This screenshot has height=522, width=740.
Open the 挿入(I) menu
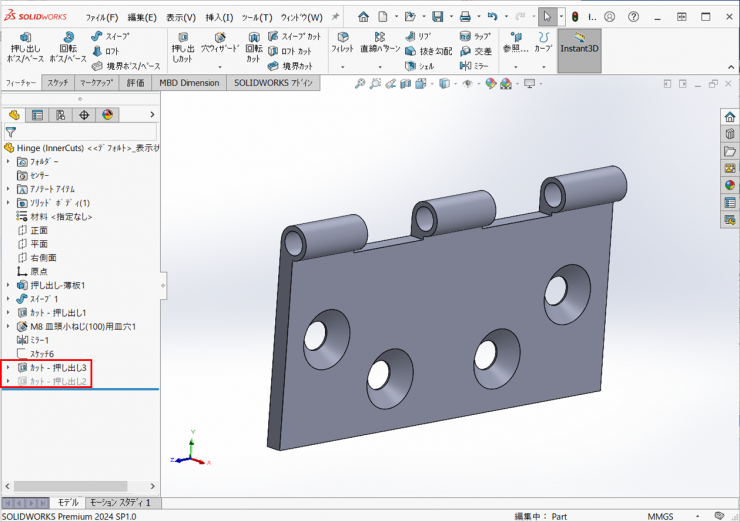point(217,17)
